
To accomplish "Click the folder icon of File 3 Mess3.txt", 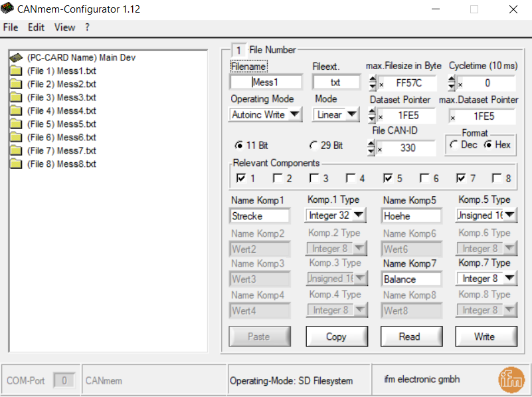I will [x=16, y=98].
